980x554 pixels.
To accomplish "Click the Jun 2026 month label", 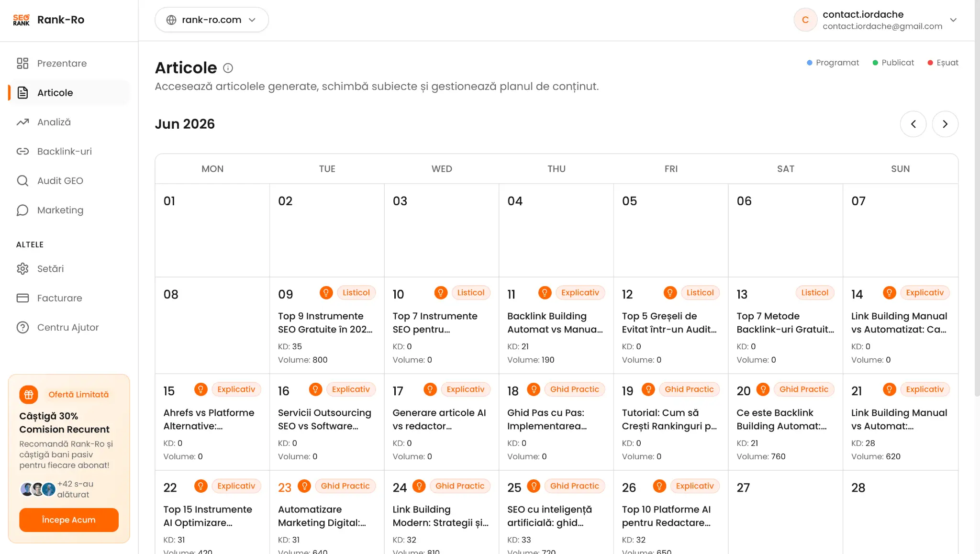I will tap(185, 124).
